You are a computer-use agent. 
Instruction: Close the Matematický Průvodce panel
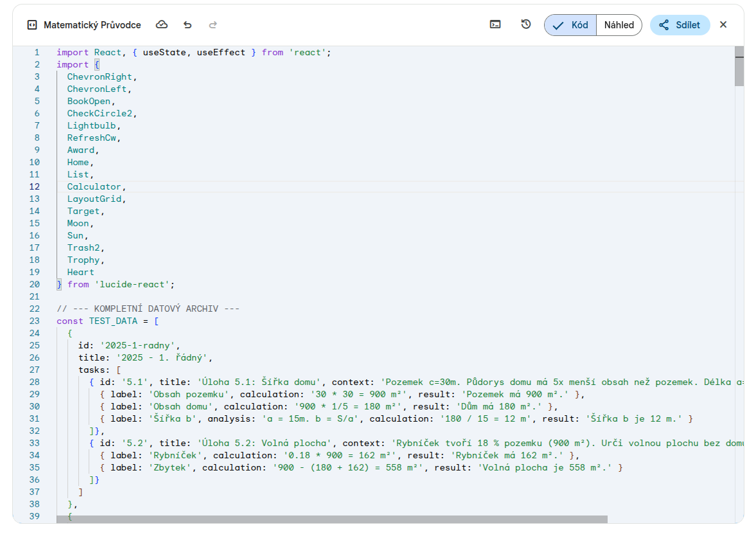723,25
